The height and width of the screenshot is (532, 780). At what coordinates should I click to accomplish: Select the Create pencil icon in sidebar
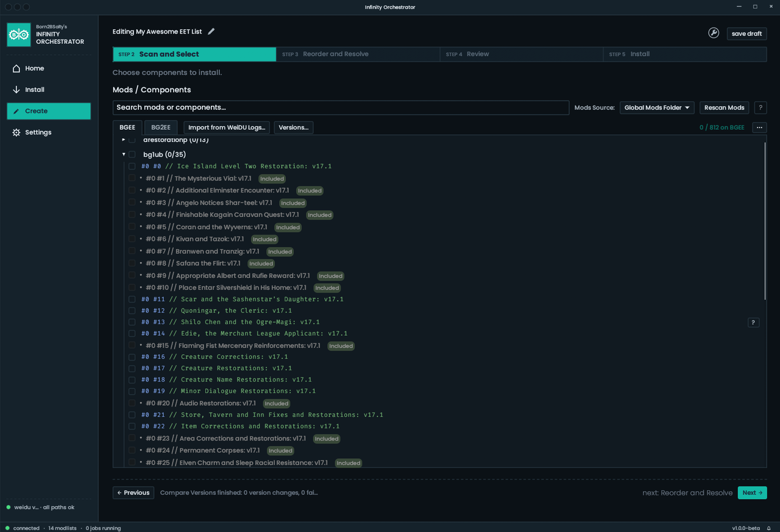(x=16, y=111)
